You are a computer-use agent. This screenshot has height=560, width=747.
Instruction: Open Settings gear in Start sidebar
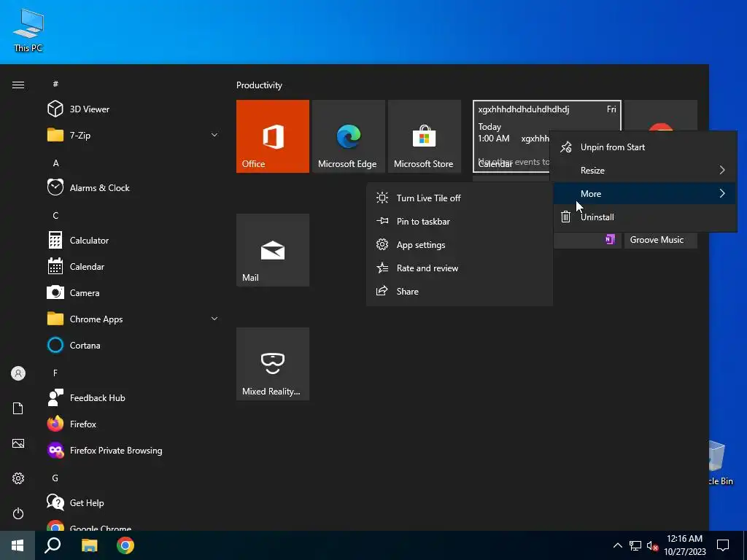click(18, 478)
